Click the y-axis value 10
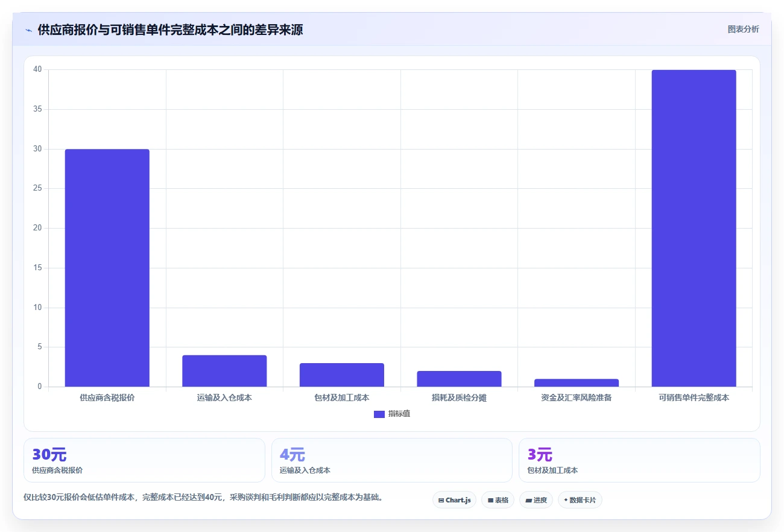The height and width of the screenshot is (532, 784). (37, 308)
